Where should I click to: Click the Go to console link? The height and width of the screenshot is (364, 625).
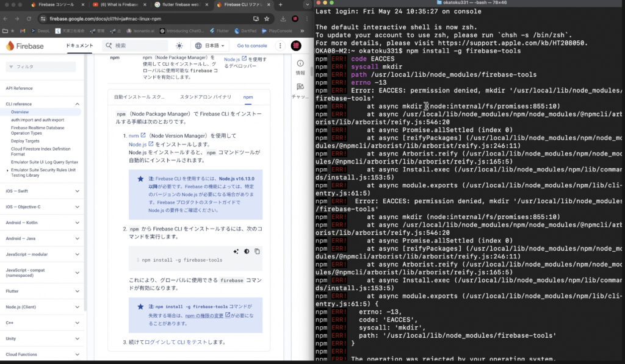(x=251, y=46)
